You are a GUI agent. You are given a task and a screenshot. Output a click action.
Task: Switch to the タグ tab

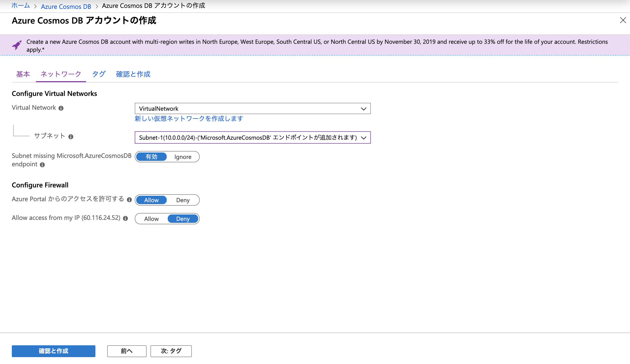[x=99, y=74]
